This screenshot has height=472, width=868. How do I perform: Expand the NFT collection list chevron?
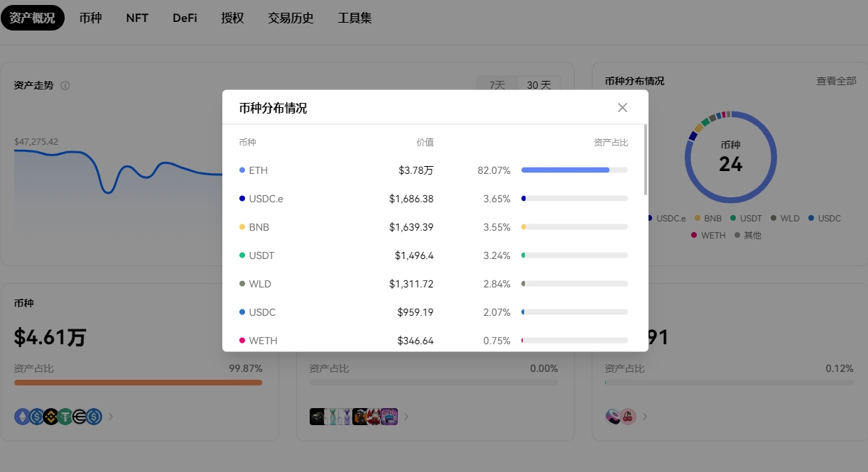pyautogui.click(x=406, y=417)
